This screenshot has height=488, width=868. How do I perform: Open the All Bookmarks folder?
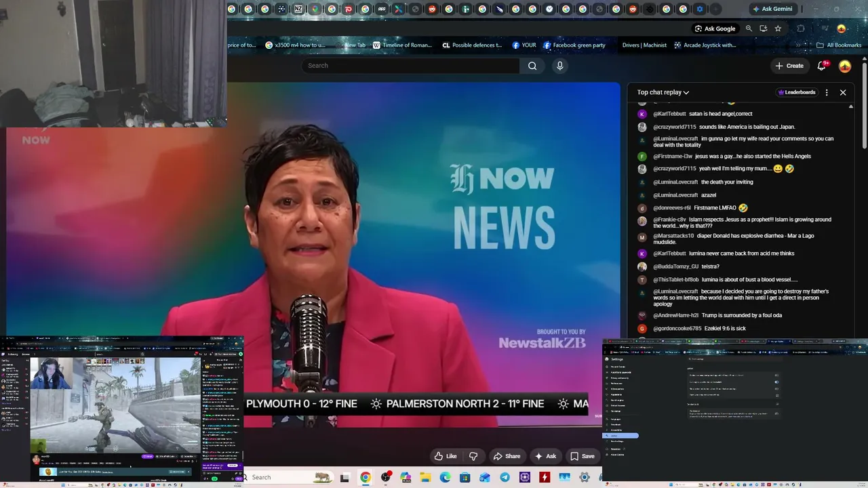839,45
